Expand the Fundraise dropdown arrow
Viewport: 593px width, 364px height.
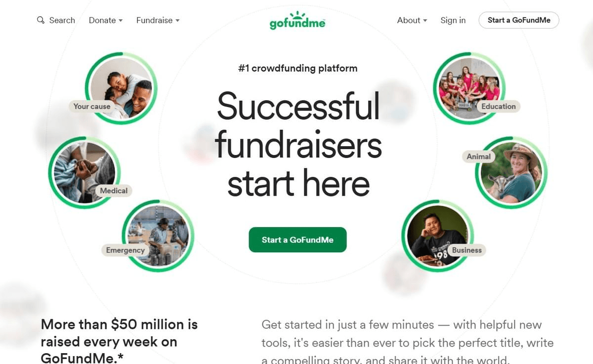point(177,21)
